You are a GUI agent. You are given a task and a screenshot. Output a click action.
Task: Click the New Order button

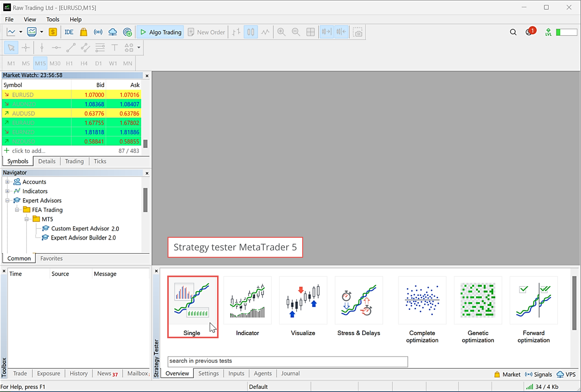[206, 32]
